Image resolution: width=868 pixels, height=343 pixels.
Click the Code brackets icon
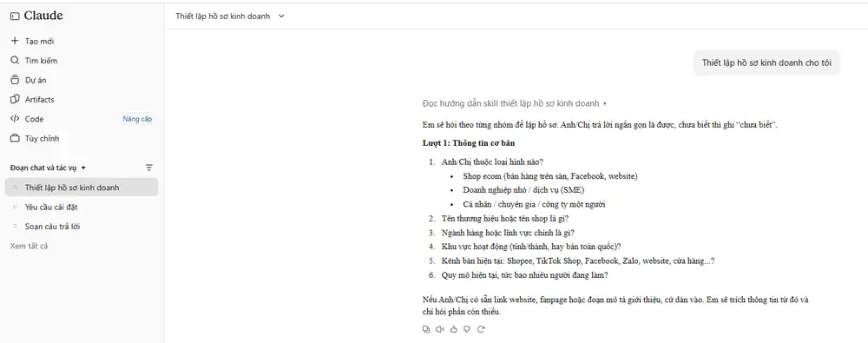coord(15,119)
